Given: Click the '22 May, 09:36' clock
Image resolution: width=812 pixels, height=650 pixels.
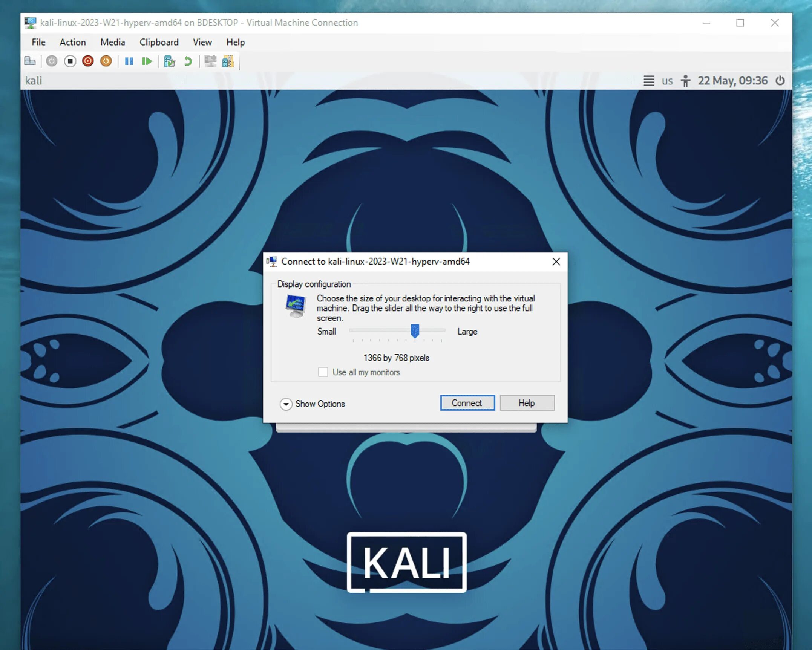Looking at the screenshot, I should pos(732,81).
